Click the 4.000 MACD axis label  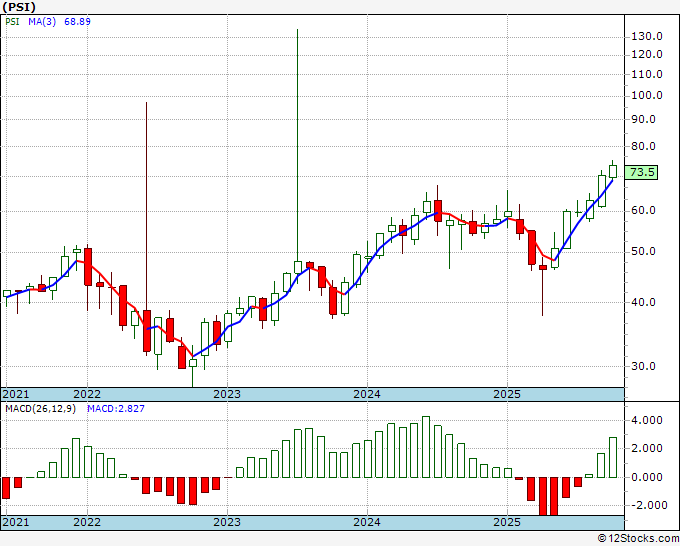tap(647, 420)
